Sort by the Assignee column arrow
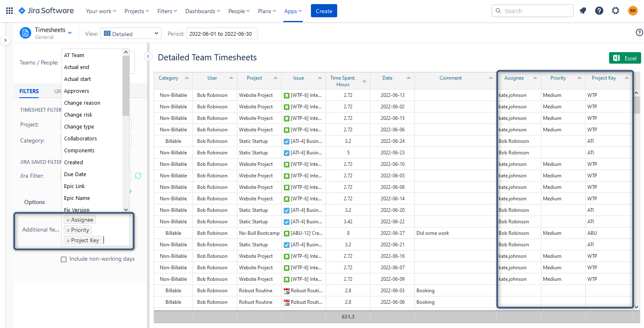Image resolution: width=644 pixels, height=328 pixels. (535, 78)
